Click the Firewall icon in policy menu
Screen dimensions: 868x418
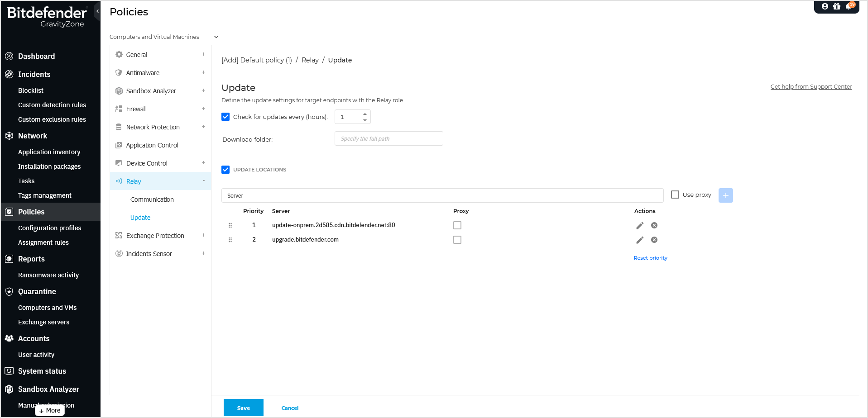(x=119, y=109)
